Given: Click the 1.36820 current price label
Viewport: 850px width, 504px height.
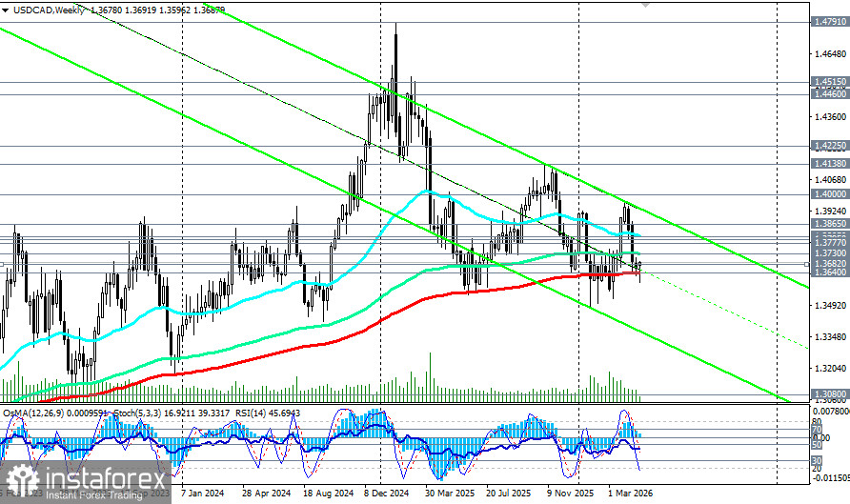Looking at the screenshot, I should (x=829, y=263).
